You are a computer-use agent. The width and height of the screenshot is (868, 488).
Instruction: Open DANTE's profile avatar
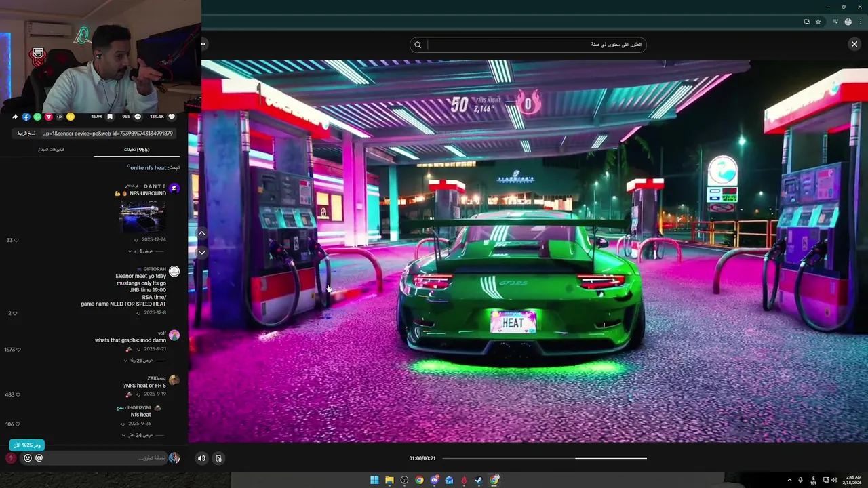tap(174, 188)
